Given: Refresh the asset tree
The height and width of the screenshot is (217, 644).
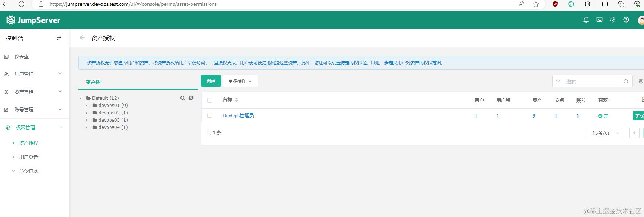Looking at the screenshot, I should [191, 98].
